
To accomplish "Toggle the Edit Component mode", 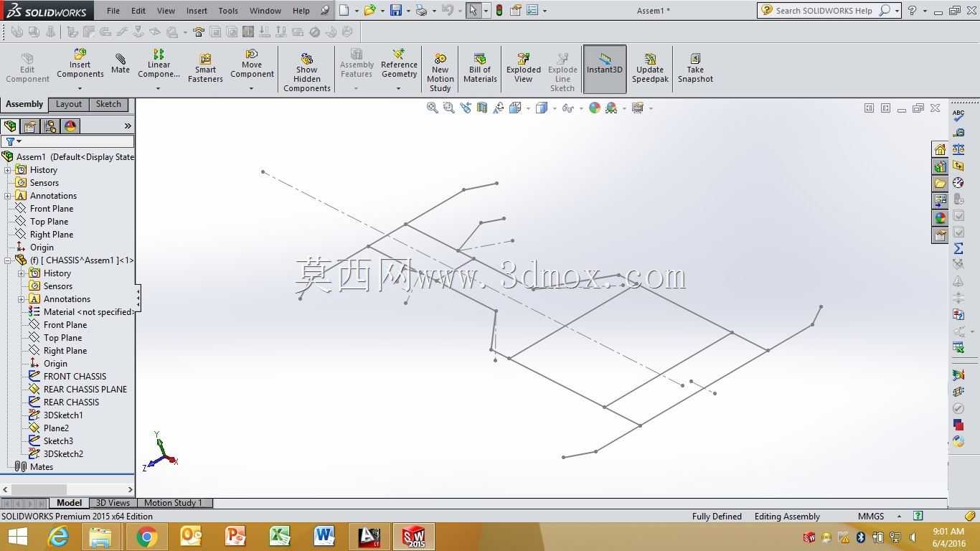I will tap(27, 67).
